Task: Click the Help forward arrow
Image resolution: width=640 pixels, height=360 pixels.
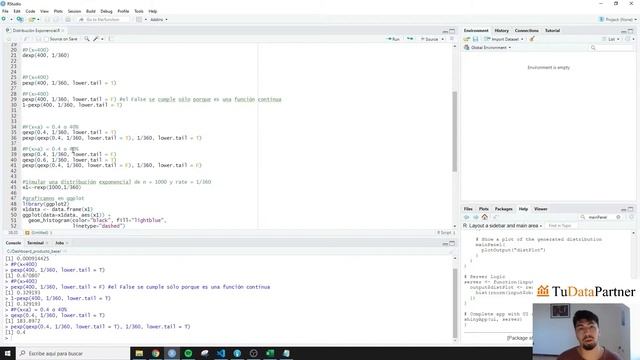Action: (476, 217)
